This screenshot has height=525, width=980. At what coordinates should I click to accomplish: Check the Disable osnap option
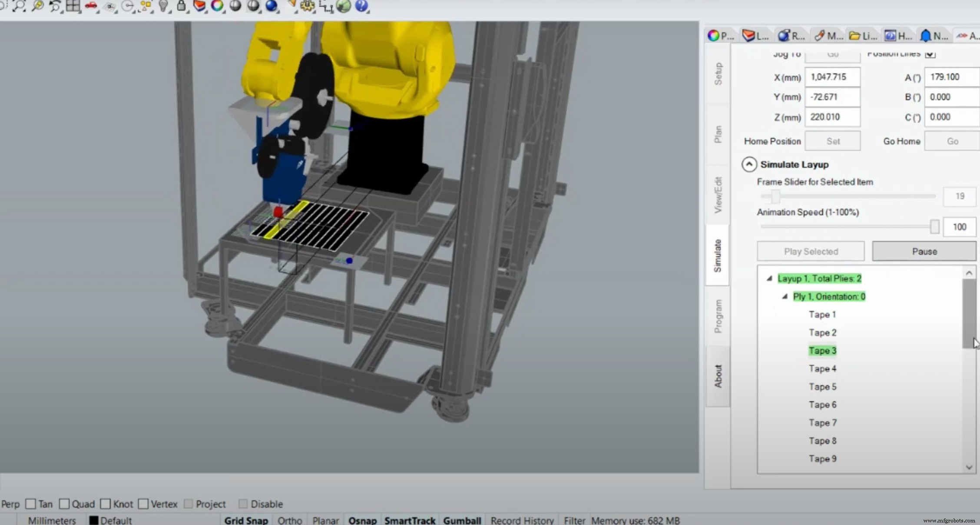click(244, 504)
